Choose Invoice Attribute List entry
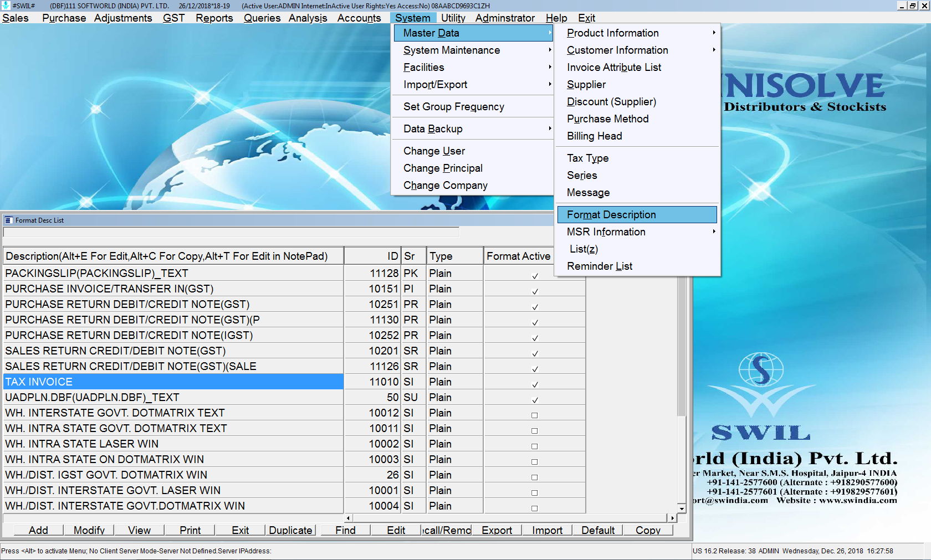 [x=637, y=68]
